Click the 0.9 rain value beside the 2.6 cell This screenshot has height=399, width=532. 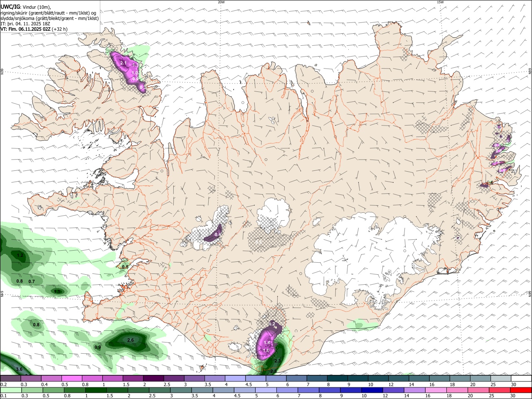click(x=98, y=347)
